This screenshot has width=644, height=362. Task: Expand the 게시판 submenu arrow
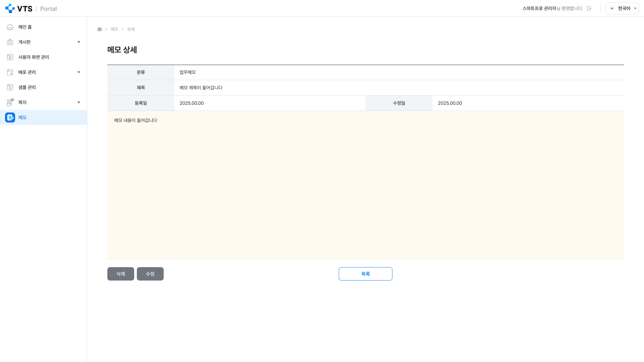pos(79,42)
